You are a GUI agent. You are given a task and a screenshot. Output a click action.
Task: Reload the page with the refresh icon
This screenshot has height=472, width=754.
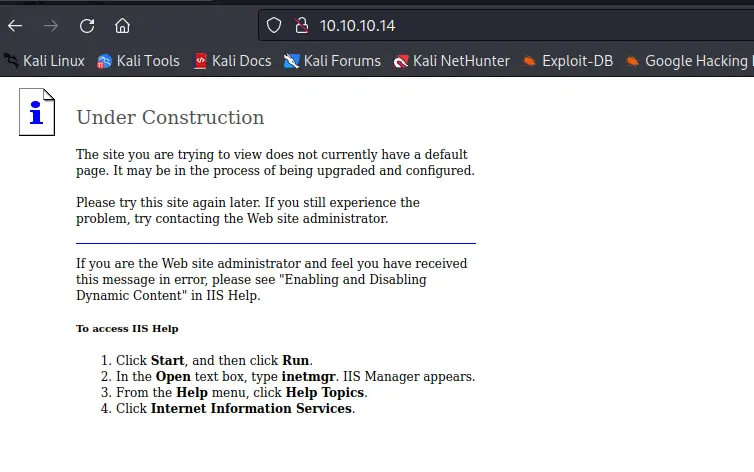click(x=87, y=25)
